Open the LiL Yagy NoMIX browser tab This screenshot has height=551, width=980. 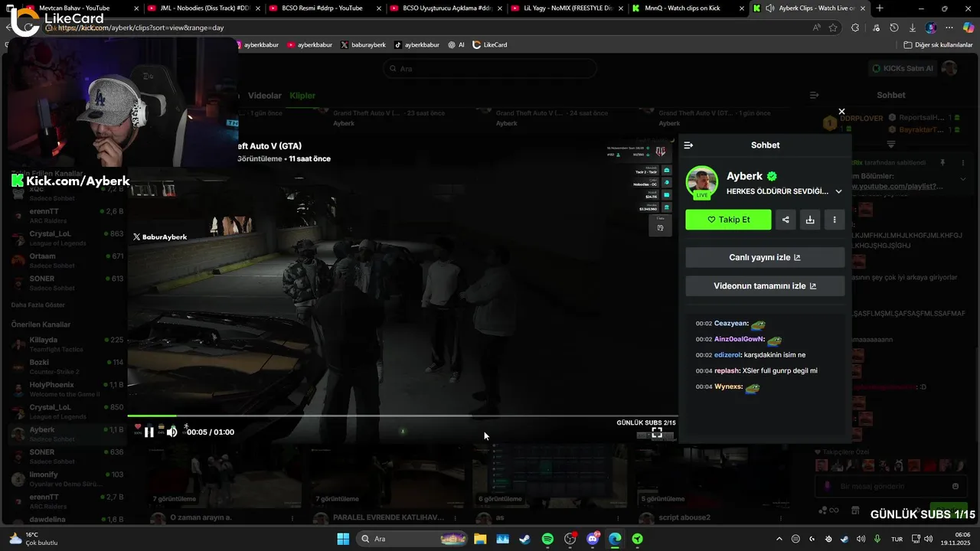(567, 8)
